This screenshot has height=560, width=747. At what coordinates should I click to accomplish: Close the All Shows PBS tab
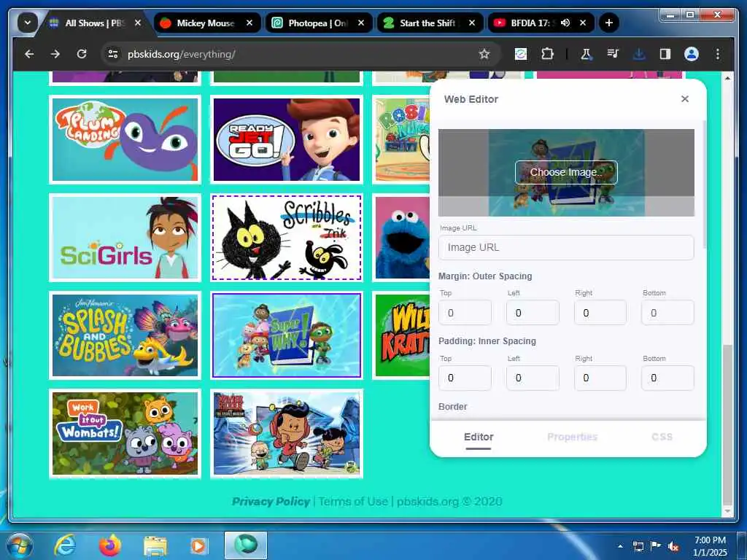pyautogui.click(x=138, y=23)
